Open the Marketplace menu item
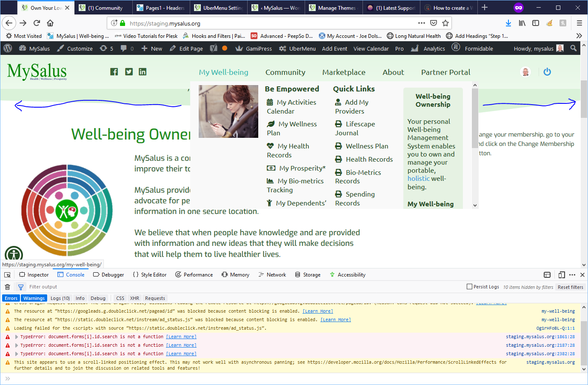Screen dimensions: 588x385 coord(344,72)
